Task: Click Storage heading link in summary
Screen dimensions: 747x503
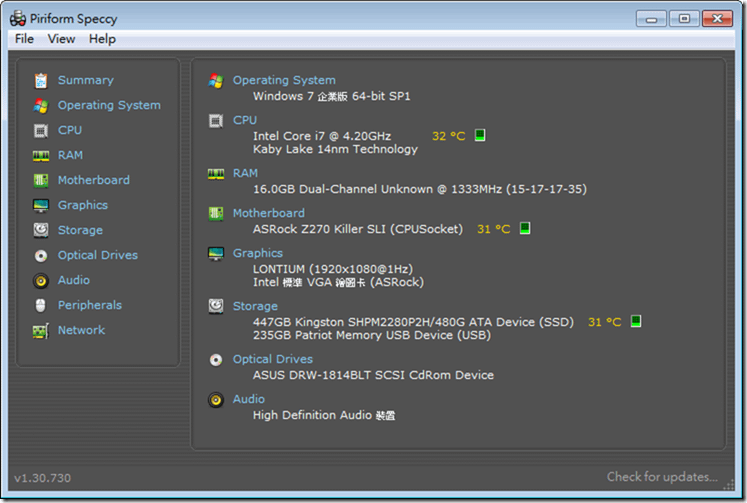Action: 255,306
